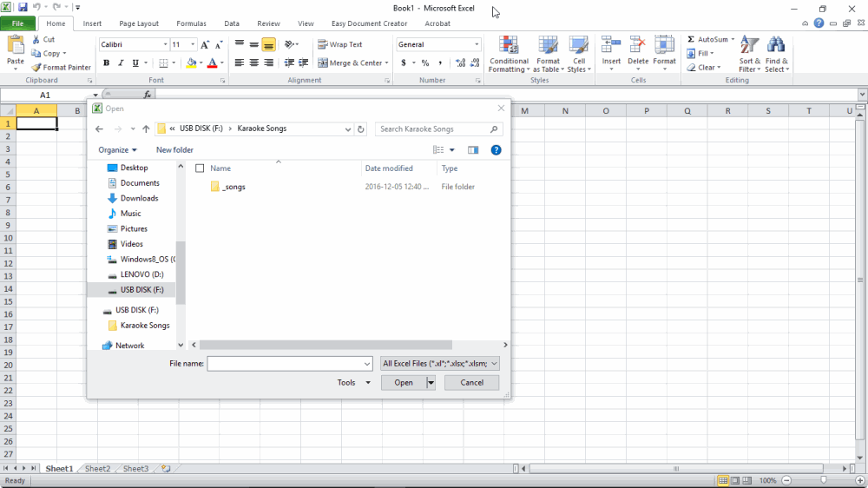Screen dimensions: 868x488
Task: Switch to the Data tab
Action: pyautogui.click(x=232, y=23)
